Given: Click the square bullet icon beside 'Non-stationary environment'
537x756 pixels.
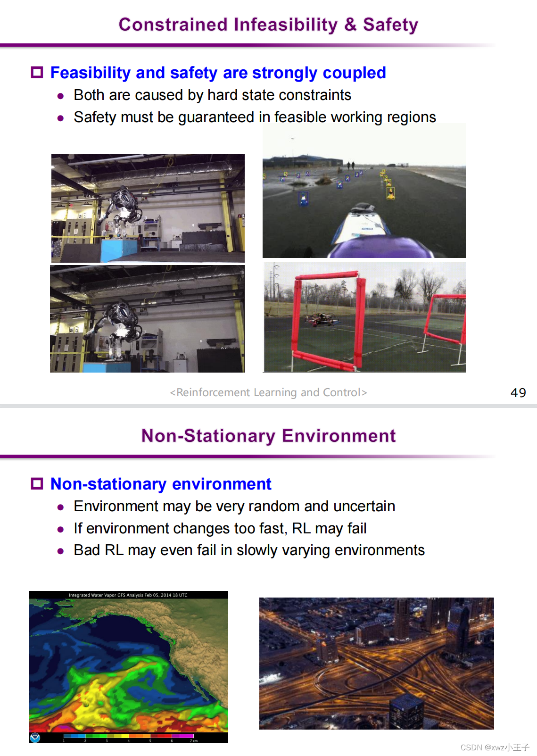Looking at the screenshot, I should [x=37, y=484].
